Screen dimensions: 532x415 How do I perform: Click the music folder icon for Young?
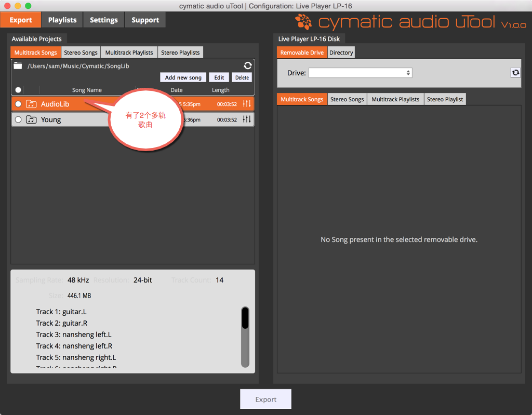coord(31,119)
